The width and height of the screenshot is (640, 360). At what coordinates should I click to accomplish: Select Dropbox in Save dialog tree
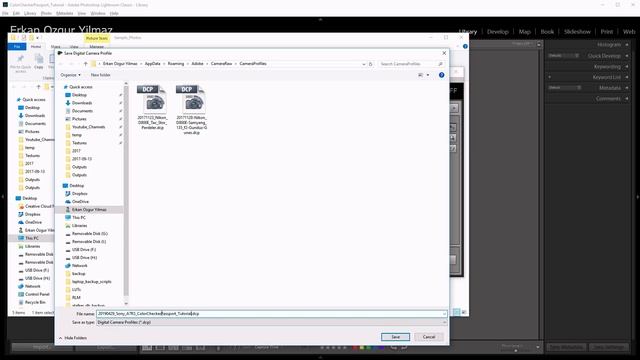point(80,193)
